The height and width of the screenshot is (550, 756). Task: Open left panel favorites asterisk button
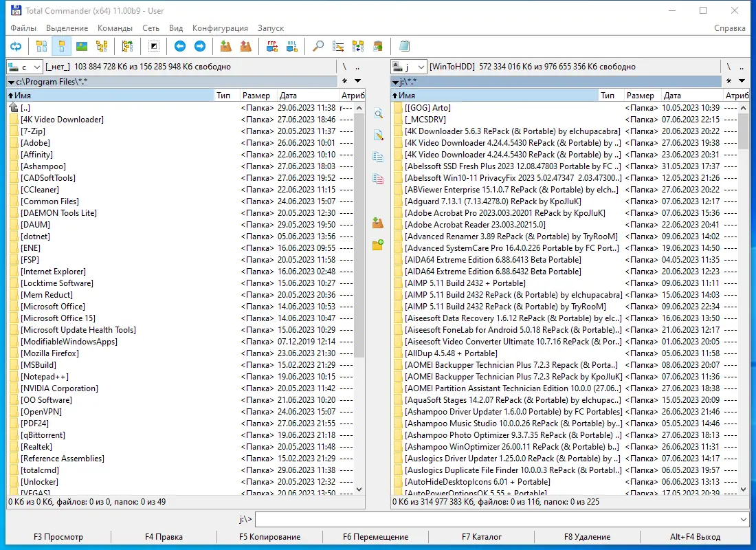[x=345, y=81]
